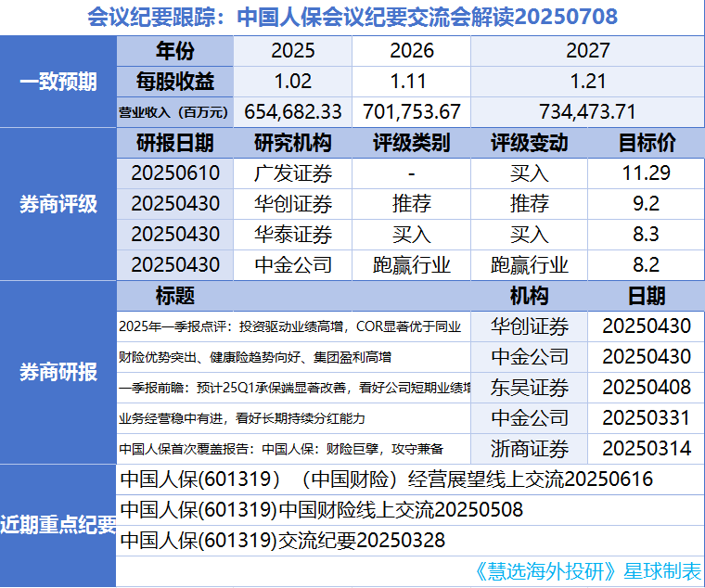Click the 机构 column header
Screen dimensions: 705x588
pyautogui.click(x=529, y=296)
